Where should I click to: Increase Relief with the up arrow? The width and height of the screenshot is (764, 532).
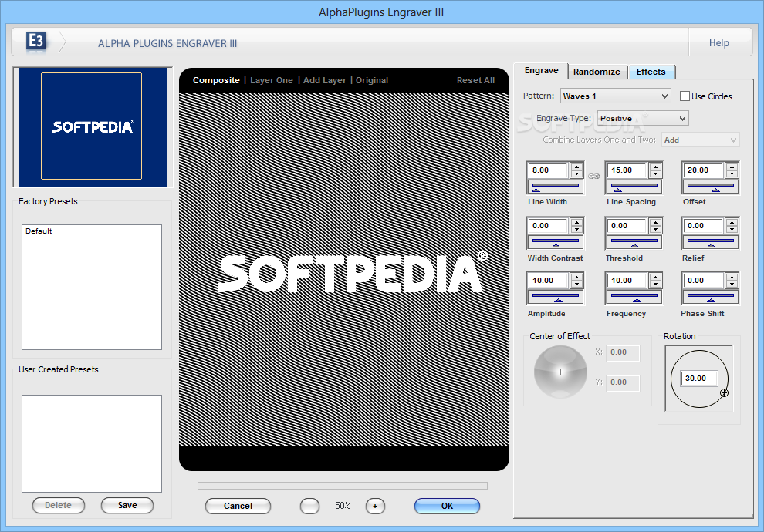click(732, 222)
